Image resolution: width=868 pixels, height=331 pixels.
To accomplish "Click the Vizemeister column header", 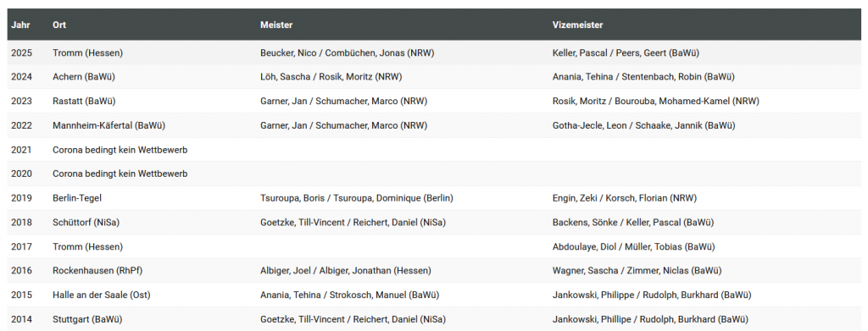I will point(577,25).
